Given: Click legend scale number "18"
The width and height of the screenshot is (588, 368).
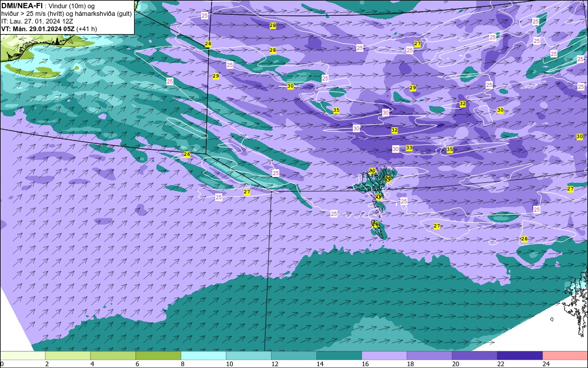Looking at the screenshot, I should (410, 364).
